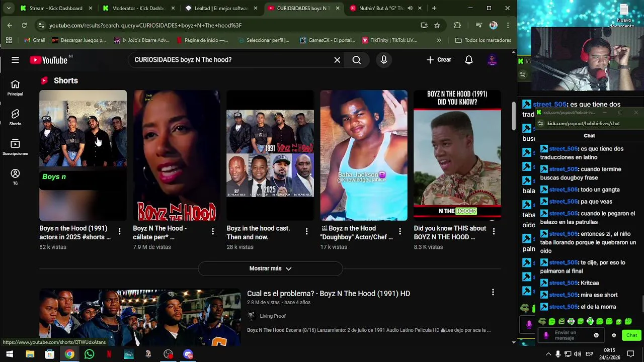Play the 'cállate perr*' short thumbnail

[x=177, y=155]
